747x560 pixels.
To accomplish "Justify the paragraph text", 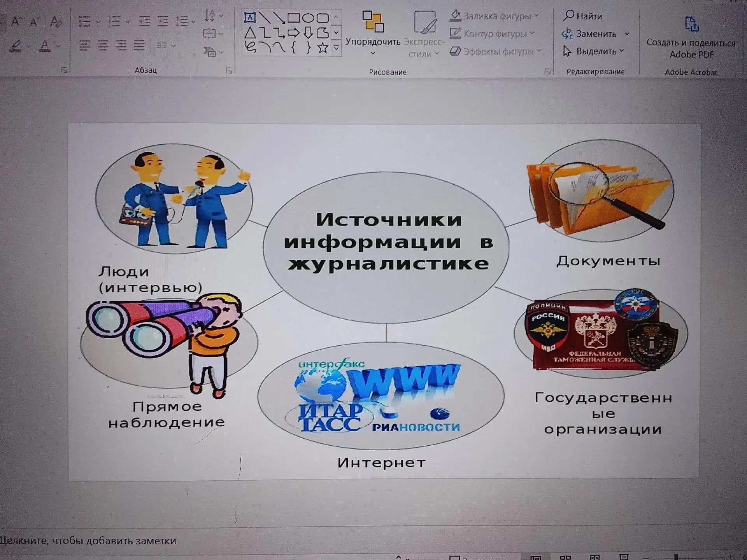I will pyautogui.click(x=139, y=45).
